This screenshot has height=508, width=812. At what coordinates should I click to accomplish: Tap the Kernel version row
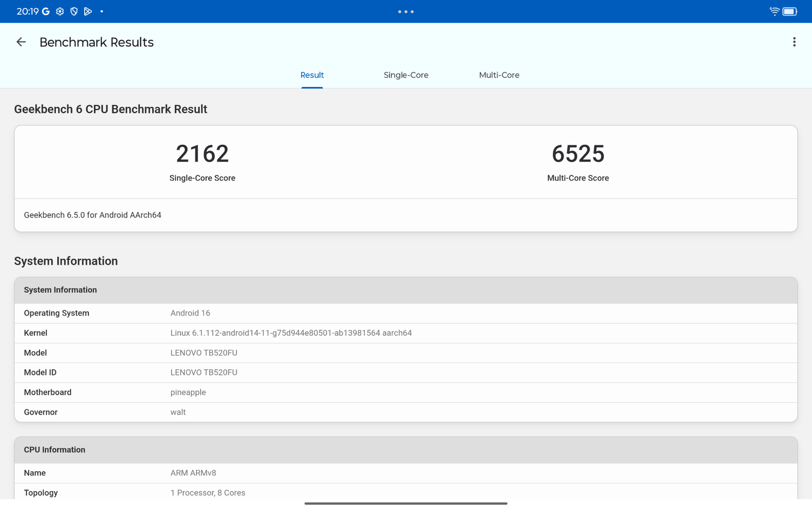point(291,333)
